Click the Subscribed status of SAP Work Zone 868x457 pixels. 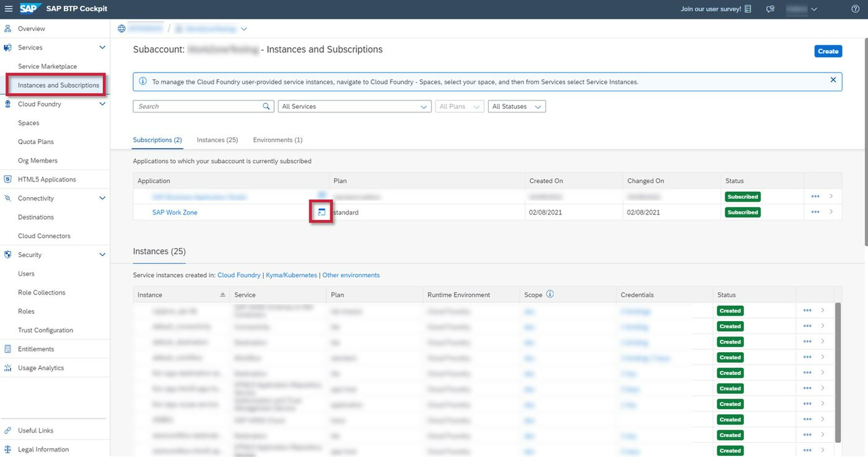743,212
